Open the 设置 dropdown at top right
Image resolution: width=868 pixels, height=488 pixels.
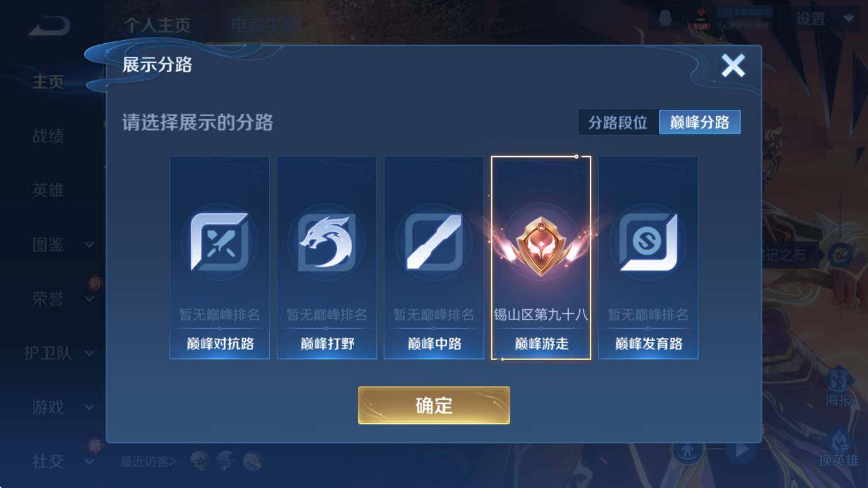point(824,19)
